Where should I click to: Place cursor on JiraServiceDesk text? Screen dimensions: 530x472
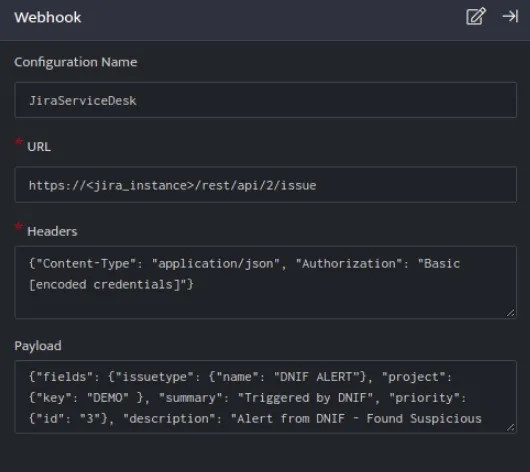[x=83, y=101]
